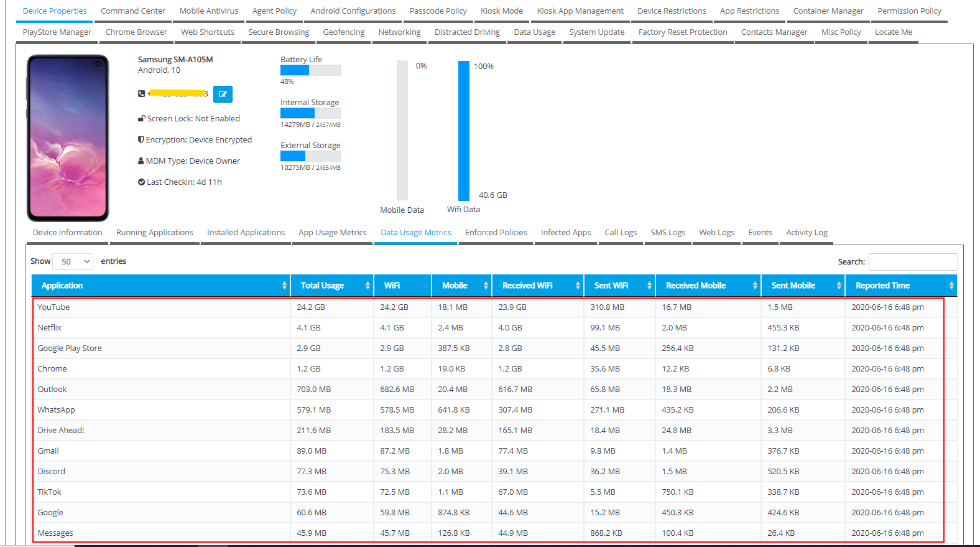This screenshot has width=980, height=547.
Task: Open SMS Logs sub-tab
Action: click(x=668, y=233)
